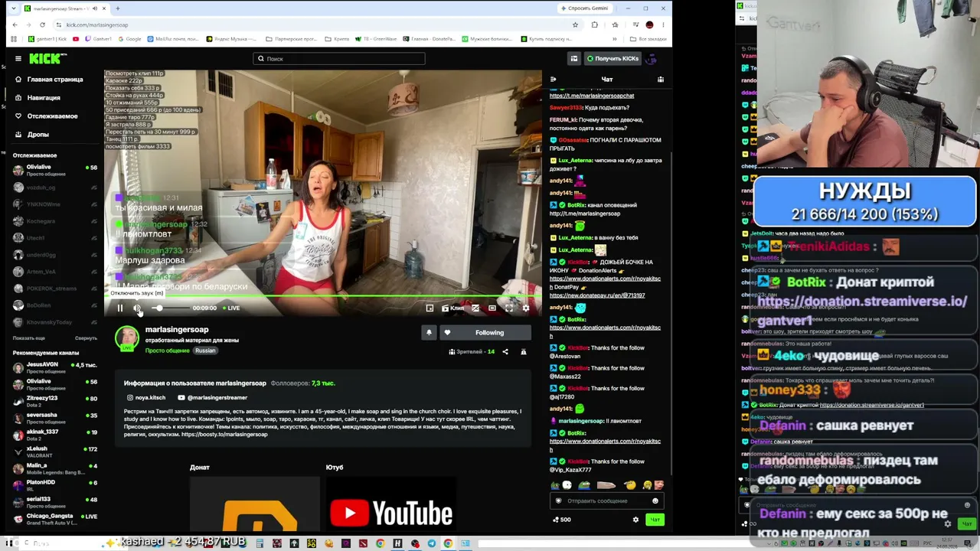Open Отслеживаемое in the sidebar

pyautogui.click(x=52, y=116)
